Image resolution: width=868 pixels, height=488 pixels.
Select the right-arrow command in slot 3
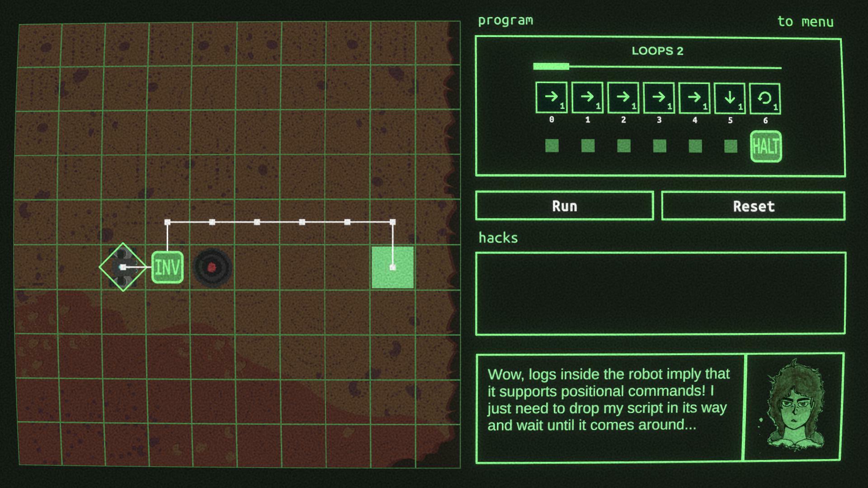tap(659, 98)
